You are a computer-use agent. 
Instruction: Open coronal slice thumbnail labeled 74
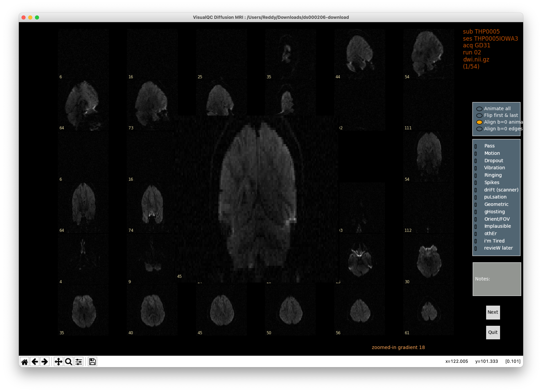[152, 207]
